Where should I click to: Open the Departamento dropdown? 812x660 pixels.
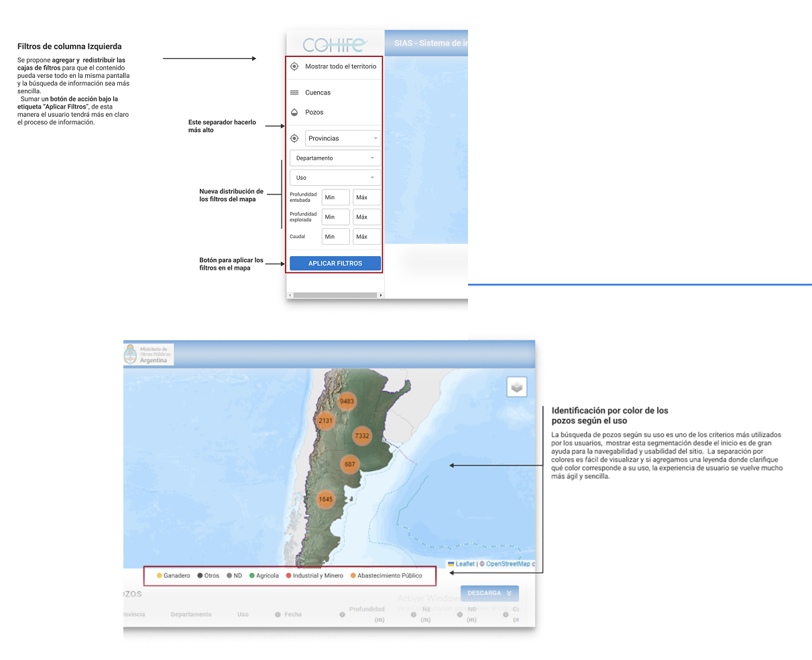(335, 158)
